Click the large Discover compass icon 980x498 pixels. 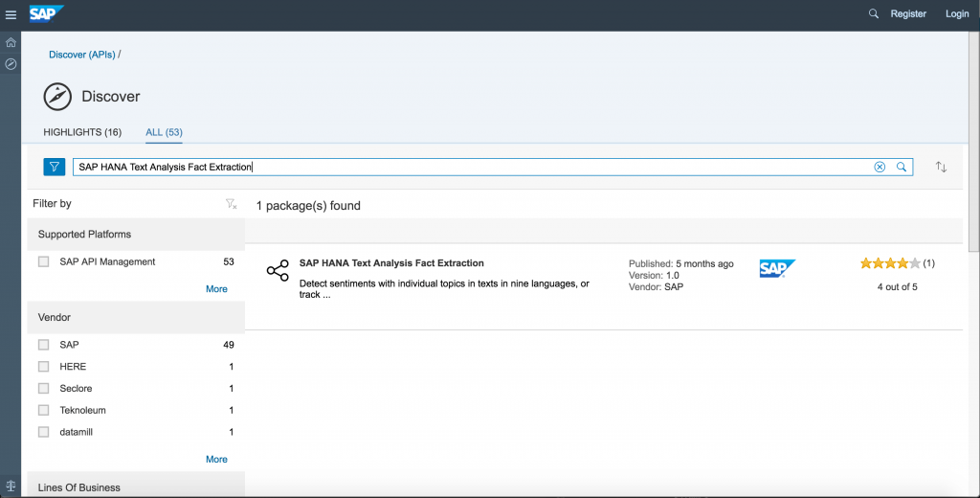click(x=57, y=97)
